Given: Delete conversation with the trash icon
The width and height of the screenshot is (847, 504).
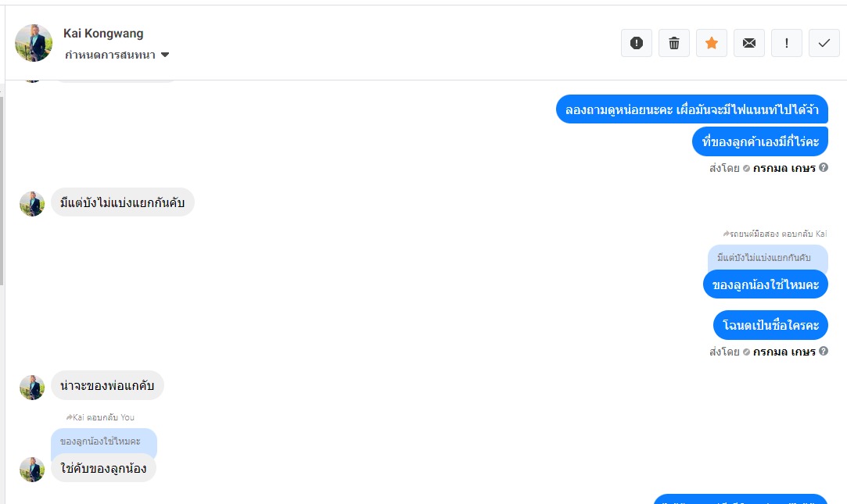Looking at the screenshot, I should [x=674, y=43].
